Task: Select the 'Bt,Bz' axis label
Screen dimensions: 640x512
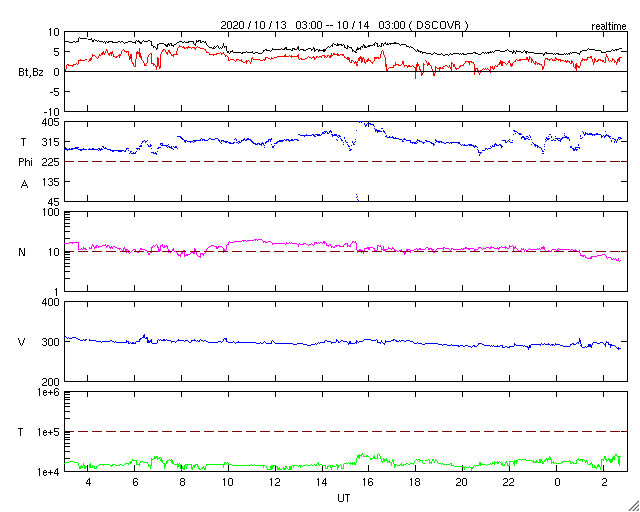Action: (31, 73)
